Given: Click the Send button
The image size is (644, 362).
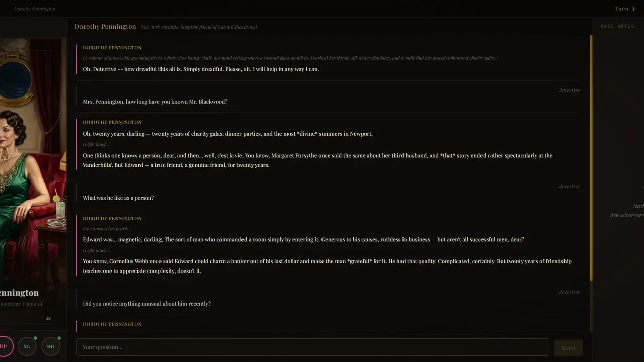Looking at the screenshot, I should point(568,348).
